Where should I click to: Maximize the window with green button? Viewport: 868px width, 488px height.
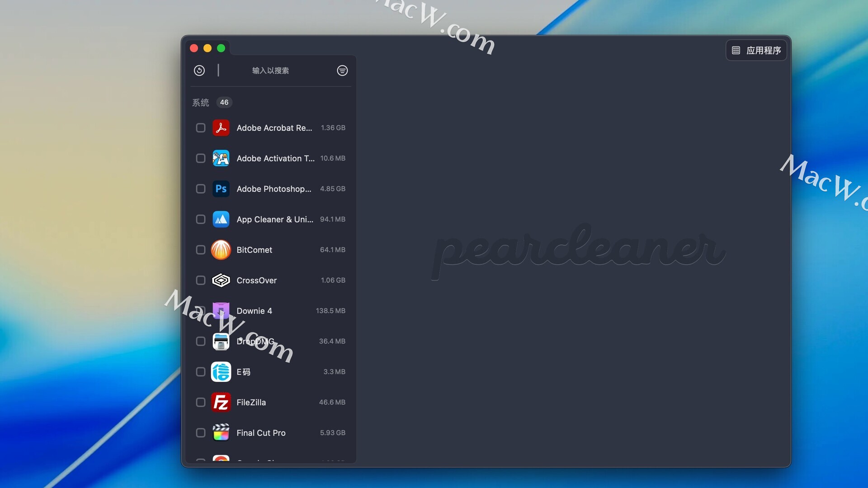click(221, 48)
